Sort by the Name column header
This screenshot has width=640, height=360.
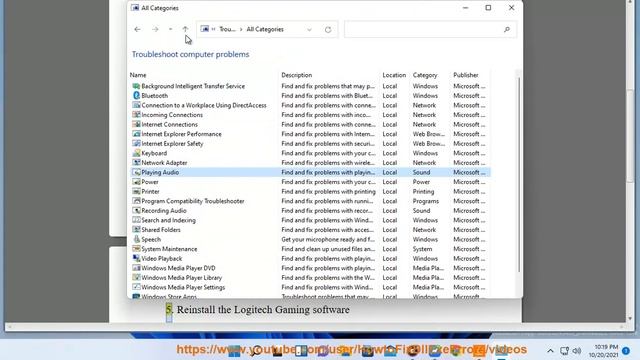click(x=138, y=75)
